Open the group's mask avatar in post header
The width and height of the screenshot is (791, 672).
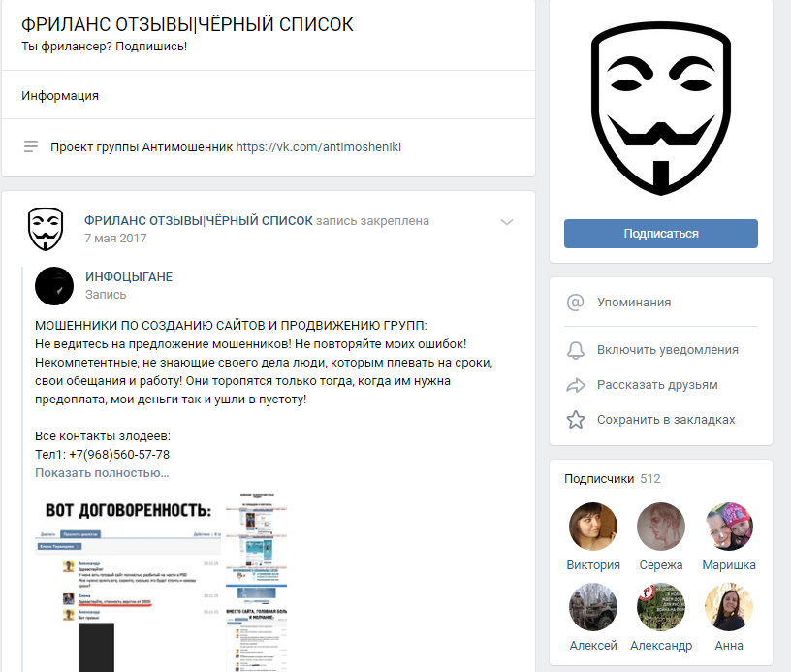[46, 229]
